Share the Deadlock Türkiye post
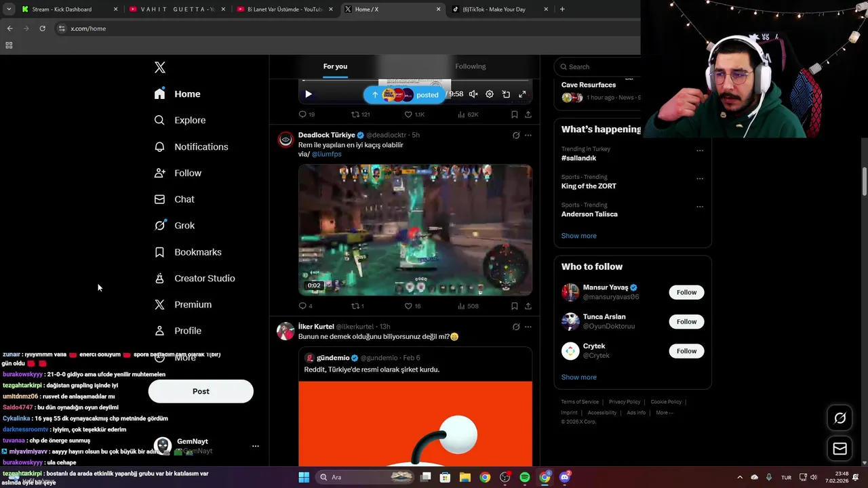868x488 pixels. (x=528, y=306)
